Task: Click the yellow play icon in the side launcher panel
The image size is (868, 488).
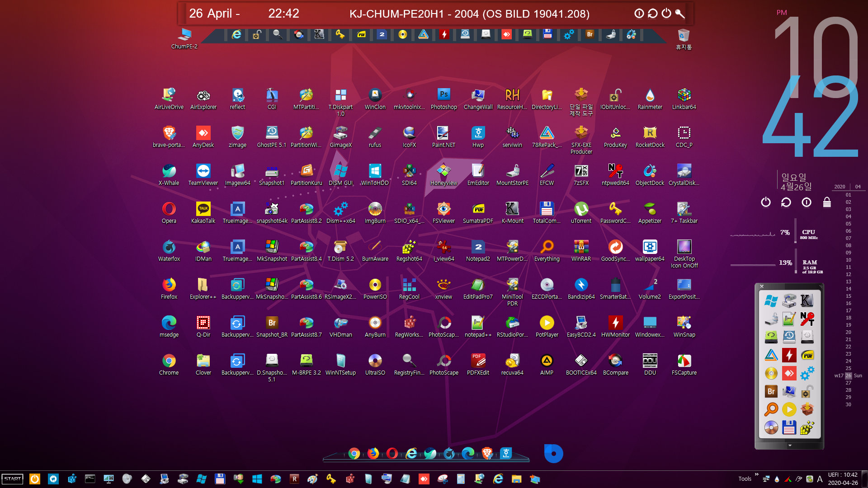Action: 789,409
